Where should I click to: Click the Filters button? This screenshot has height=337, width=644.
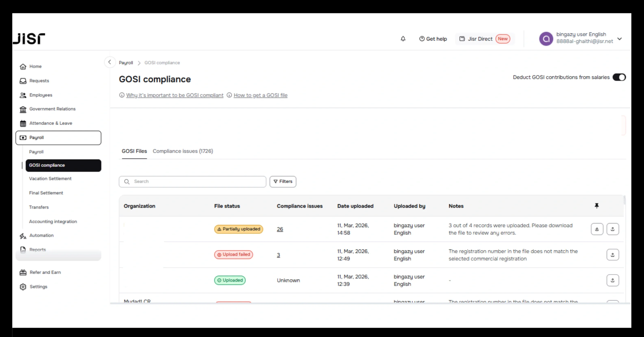coord(283,182)
